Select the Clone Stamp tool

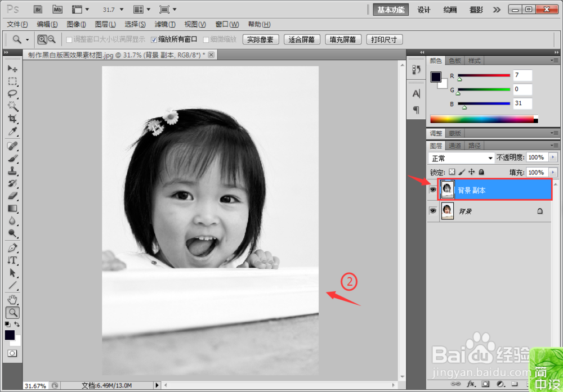click(x=12, y=171)
